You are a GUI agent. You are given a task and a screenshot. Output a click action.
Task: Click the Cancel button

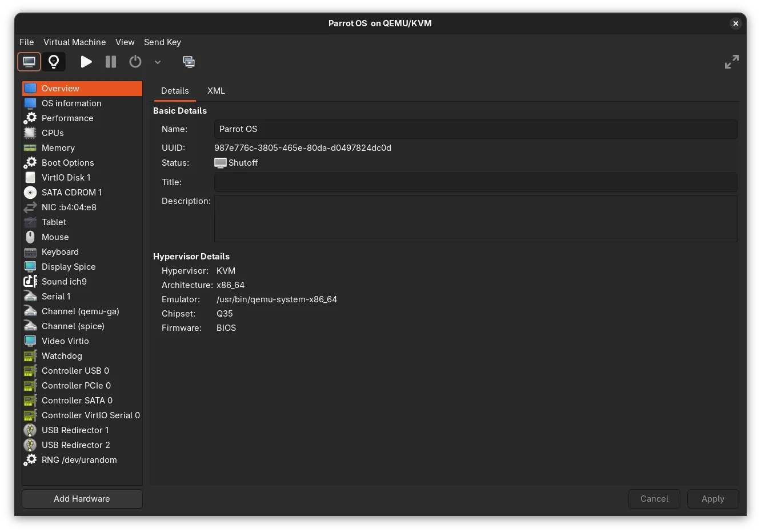[654, 499]
